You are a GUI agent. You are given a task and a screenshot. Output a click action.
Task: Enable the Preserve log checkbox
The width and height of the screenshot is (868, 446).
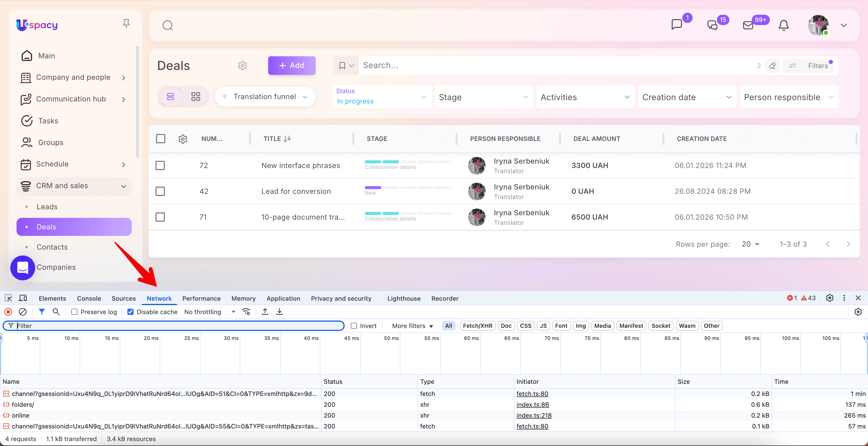click(x=74, y=312)
